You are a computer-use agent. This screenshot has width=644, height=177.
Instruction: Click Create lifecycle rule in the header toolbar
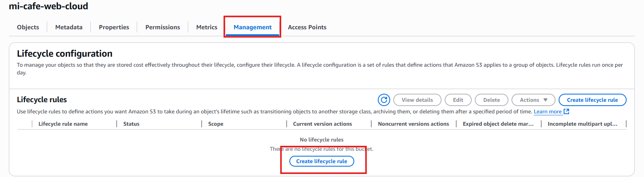[592, 100]
